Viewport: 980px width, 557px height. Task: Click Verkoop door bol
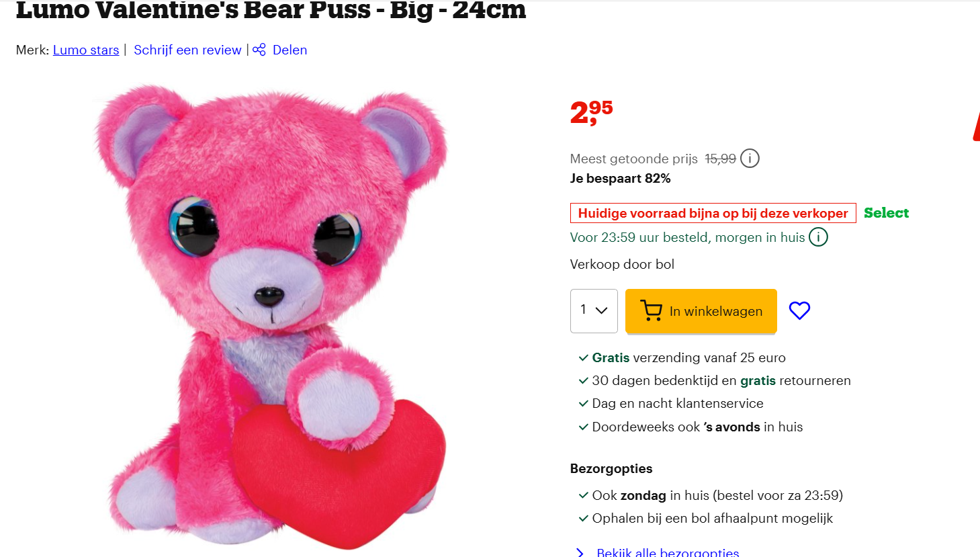pyautogui.click(x=622, y=264)
